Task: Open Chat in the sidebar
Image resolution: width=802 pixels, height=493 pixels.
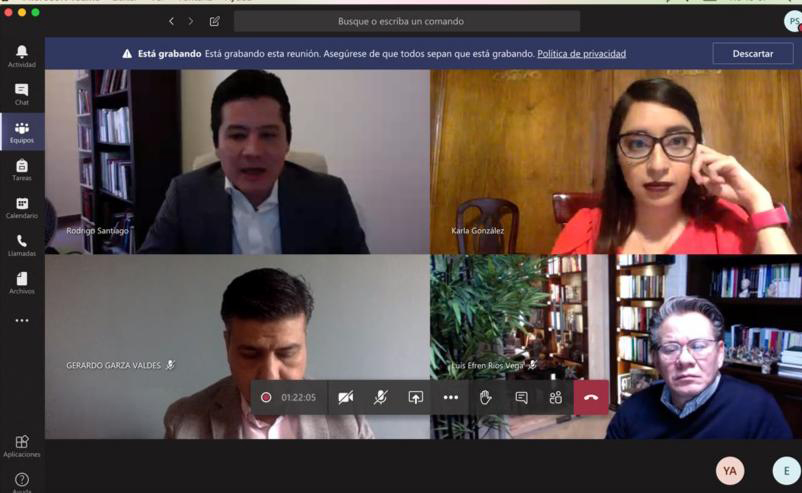Action: (21, 94)
